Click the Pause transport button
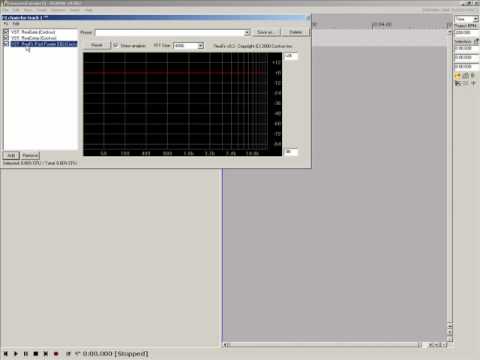480x360 pixels. coord(26,354)
